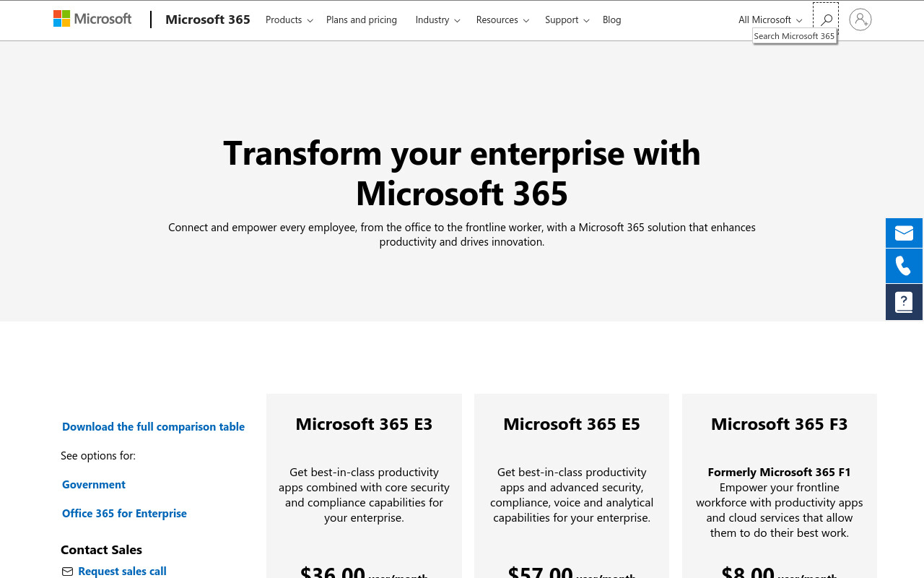Download the full comparison table
The height and width of the screenshot is (578, 924).
[x=153, y=427]
